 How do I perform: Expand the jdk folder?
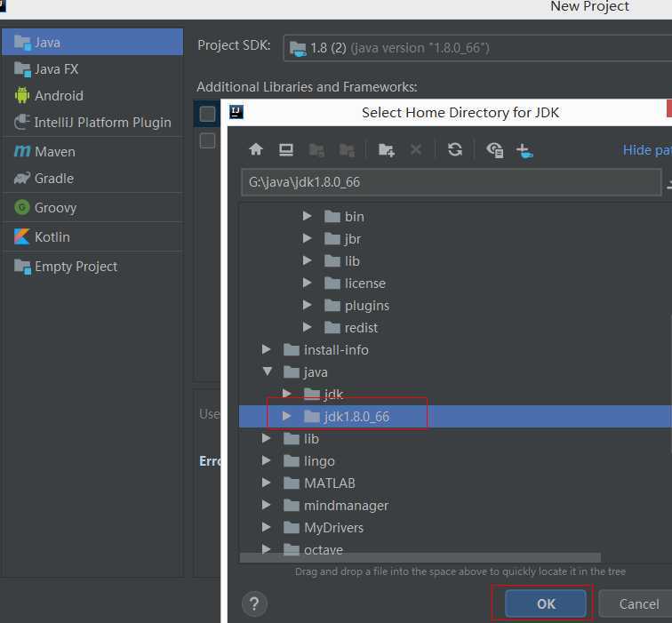coord(286,394)
